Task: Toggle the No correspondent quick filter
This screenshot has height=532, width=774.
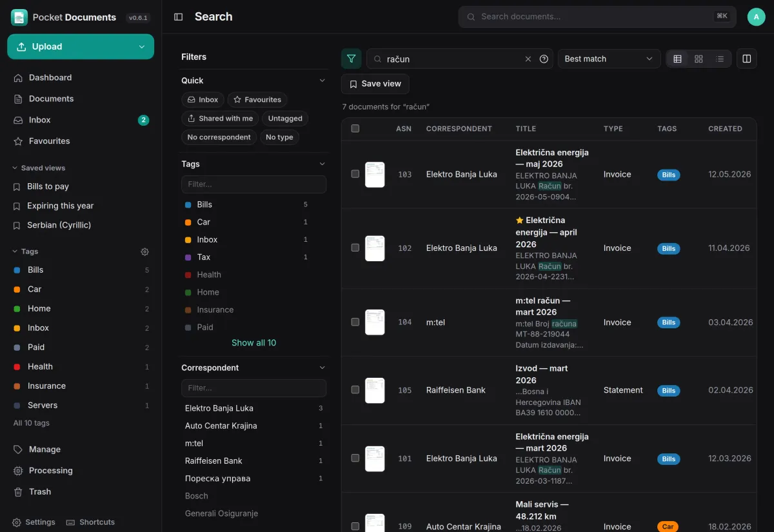Action: click(219, 137)
